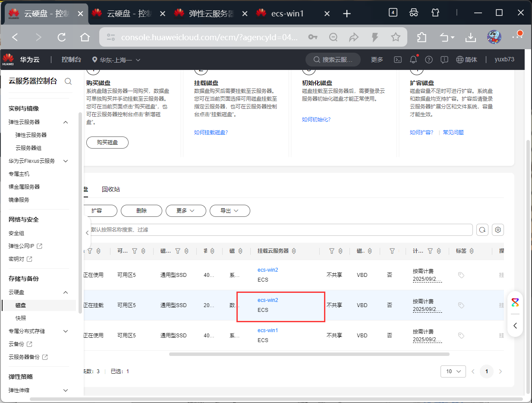Open the browser downloads icon
The height and width of the screenshot is (403, 532).
tap(470, 38)
